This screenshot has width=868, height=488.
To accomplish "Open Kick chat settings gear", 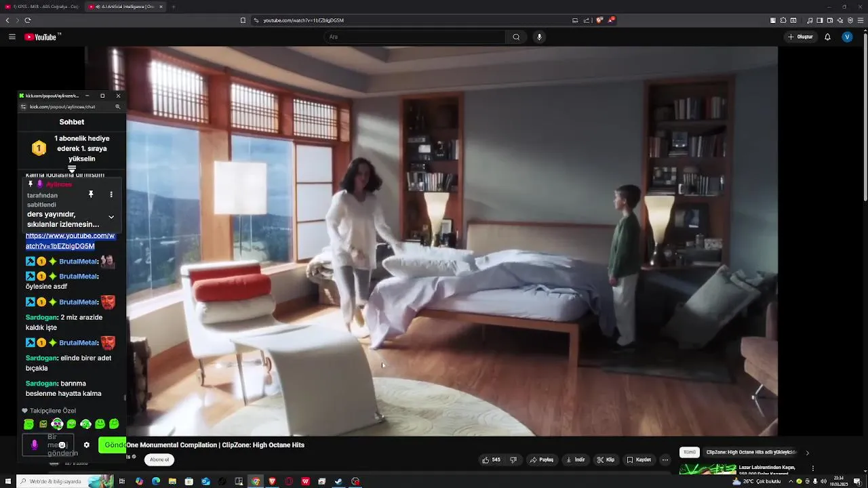I will point(86,445).
